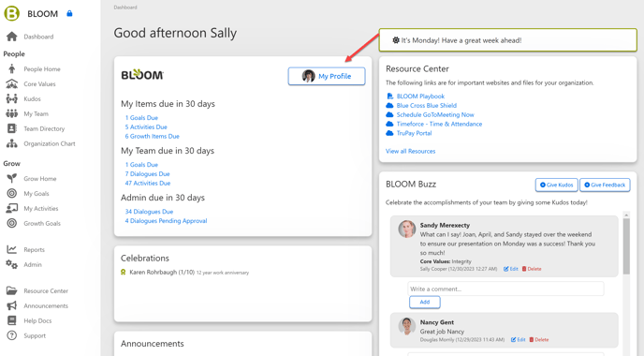This screenshot has height=356, width=644.
Task: Open the Schedule GoToMeeting Now link
Action: coord(435,114)
